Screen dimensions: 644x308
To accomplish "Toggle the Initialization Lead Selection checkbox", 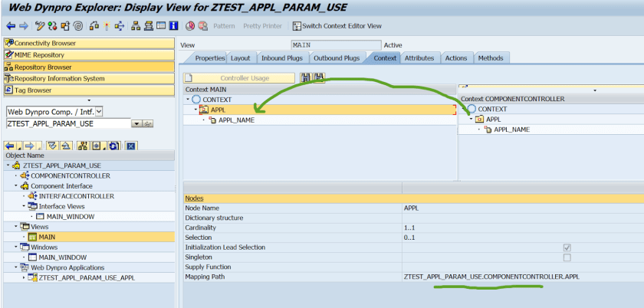I will (x=567, y=247).
